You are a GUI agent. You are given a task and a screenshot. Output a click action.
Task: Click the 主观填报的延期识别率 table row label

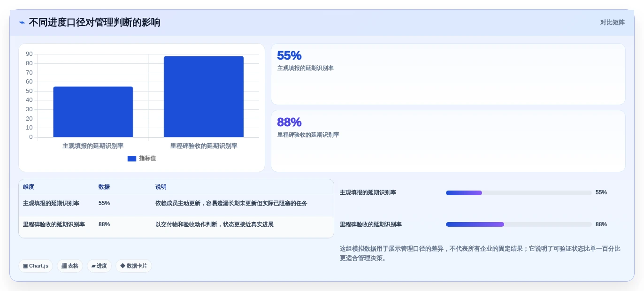[51, 203]
